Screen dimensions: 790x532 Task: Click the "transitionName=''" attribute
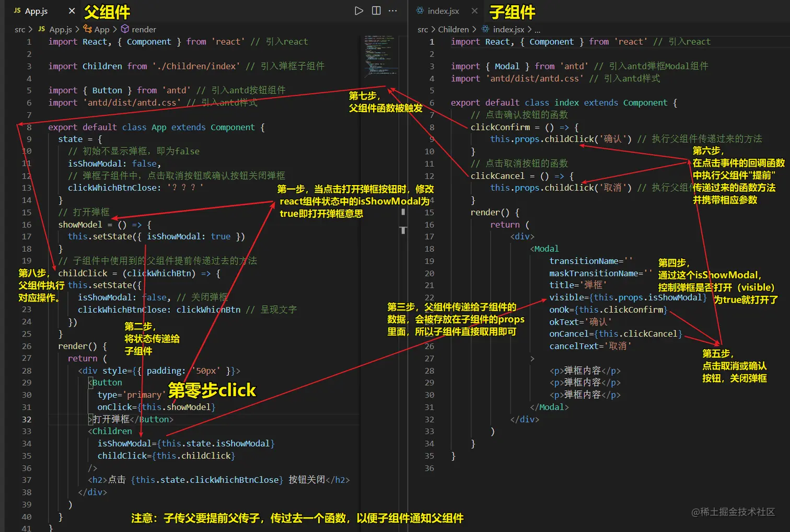pos(591,261)
